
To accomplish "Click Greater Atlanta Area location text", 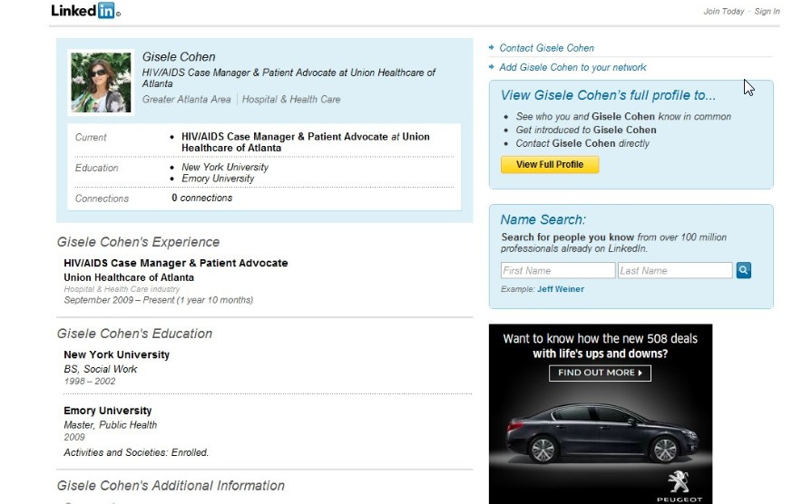I will click(186, 100).
